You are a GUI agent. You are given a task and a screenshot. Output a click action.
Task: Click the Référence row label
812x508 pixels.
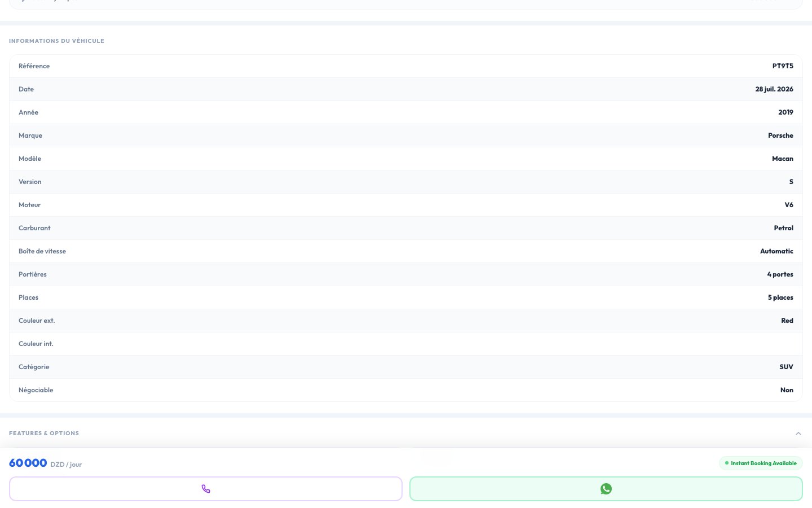pyautogui.click(x=34, y=66)
